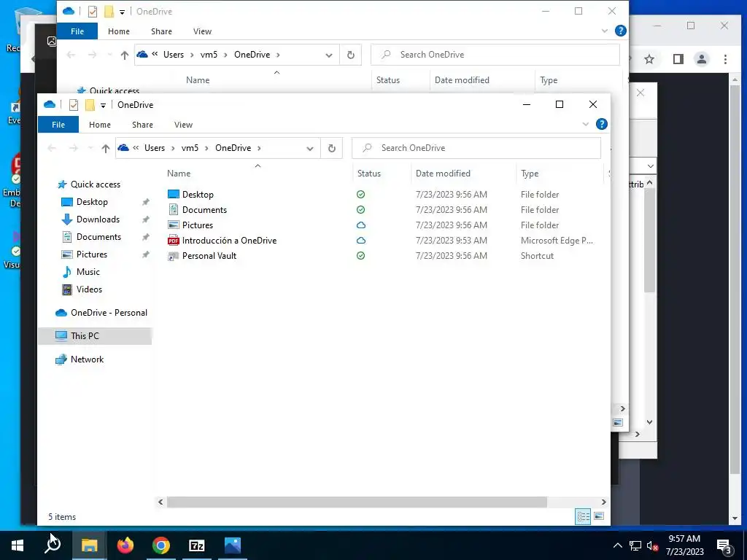The width and height of the screenshot is (747, 560).
Task: Open the Home tab in back OneDrive window
Action: [119, 31]
